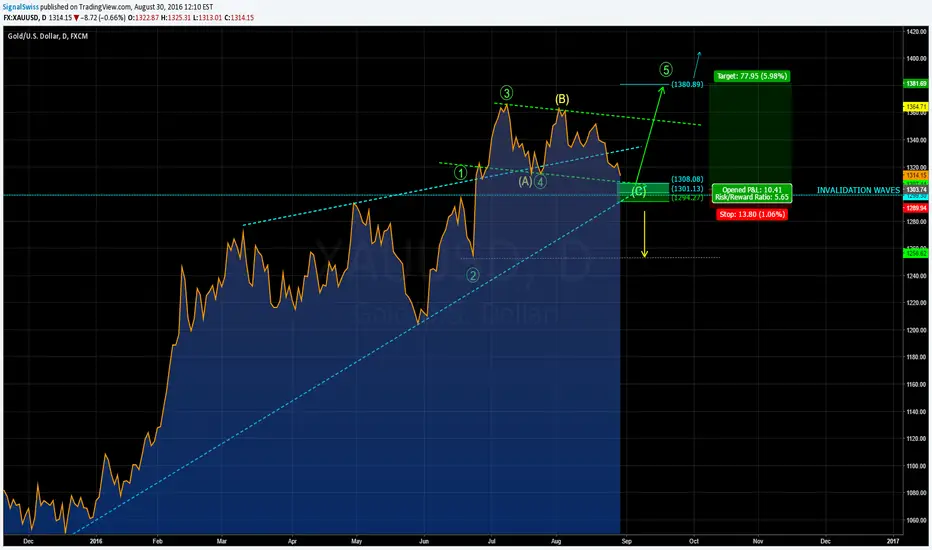Image resolution: width=932 pixels, height=550 pixels.
Task: Click the green 1381.69 price axis tag
Action: 916,84
